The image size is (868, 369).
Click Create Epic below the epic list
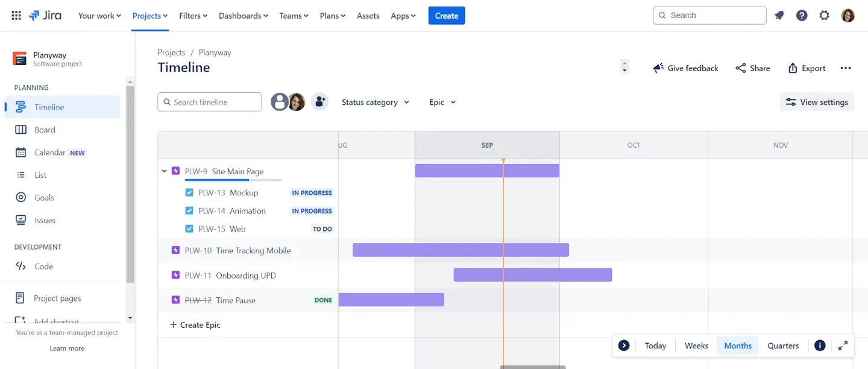click(x=195, y=324)
